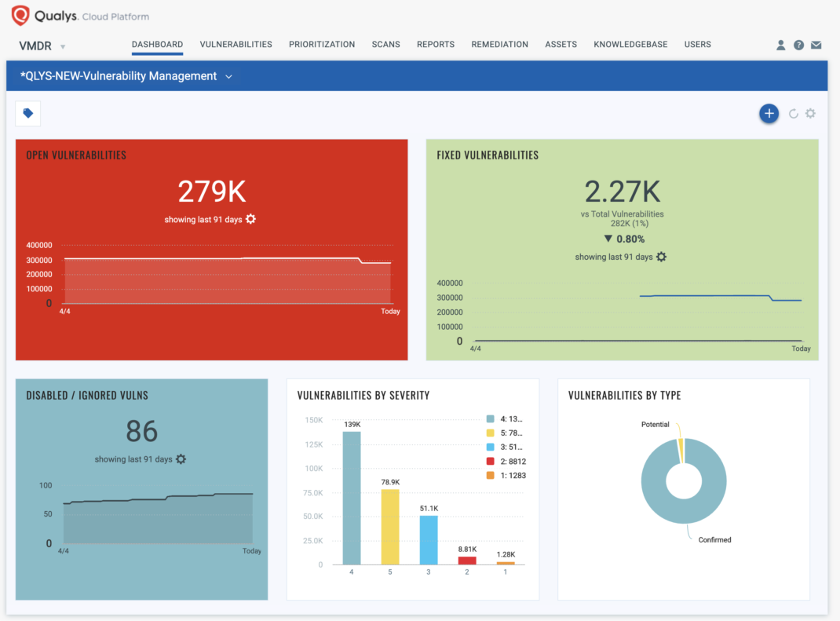The width and height of the screenshot is (840, 621).
Task: Open the Scans tab
Action: pos(385,45)
